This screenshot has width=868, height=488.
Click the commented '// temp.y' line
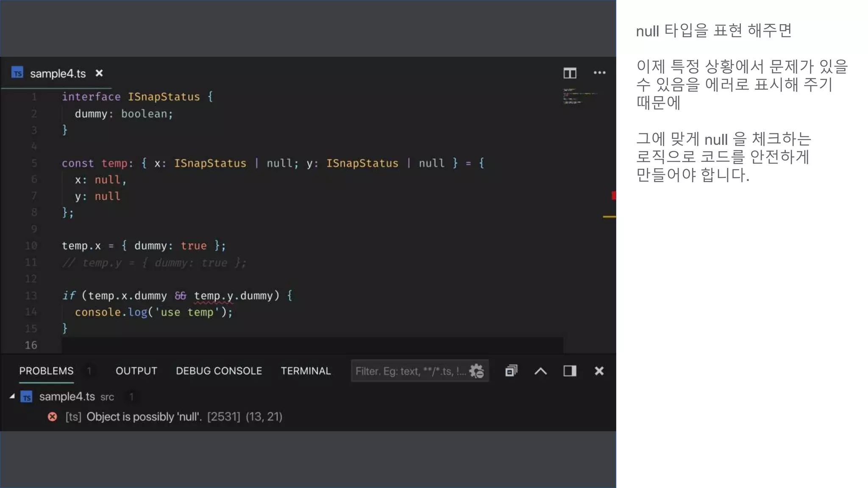pos(154,263)
